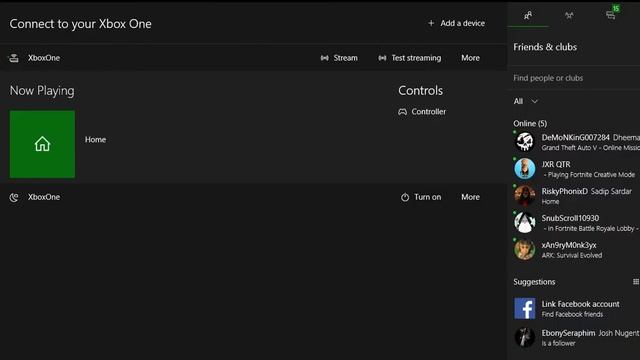
Task: Open JXR QTR avatar
Action: point(524,169)
